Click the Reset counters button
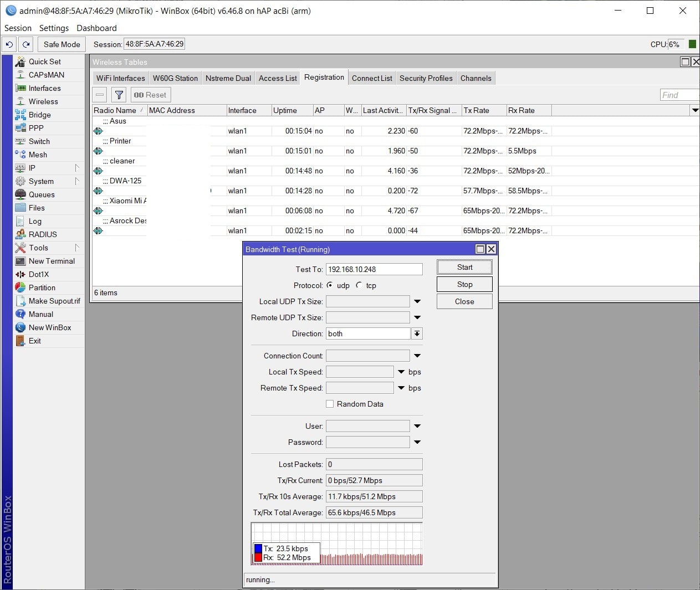This screenshot has height=590, width=700. 150,95
